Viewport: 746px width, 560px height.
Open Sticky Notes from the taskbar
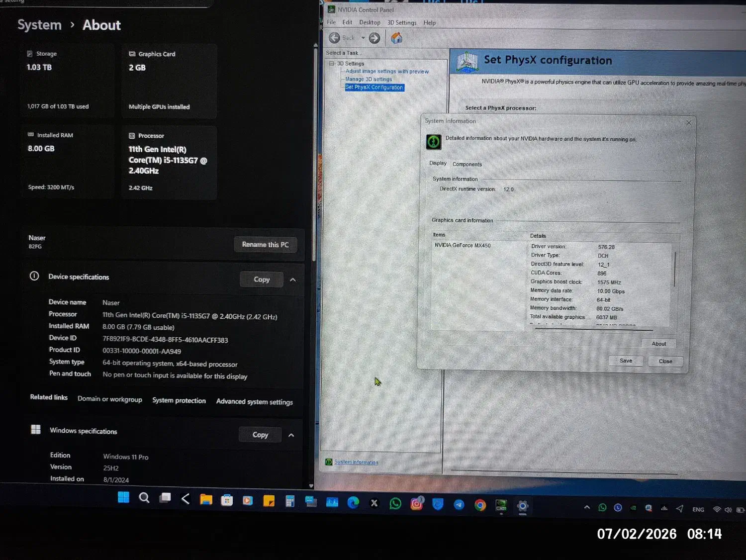[269, 501]
